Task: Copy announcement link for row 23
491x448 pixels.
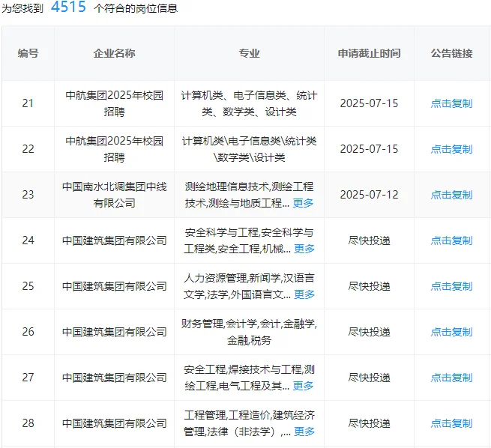Action: point(451,195)
